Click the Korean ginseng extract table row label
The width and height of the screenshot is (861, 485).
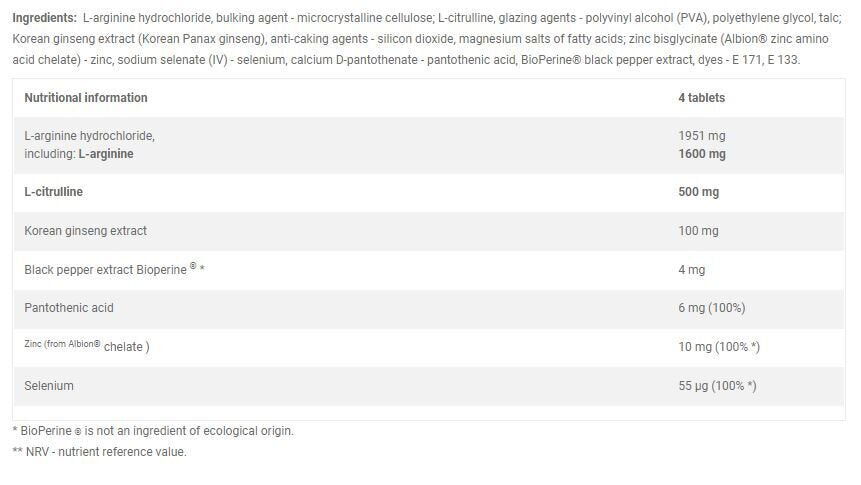[x=85, y=231]
